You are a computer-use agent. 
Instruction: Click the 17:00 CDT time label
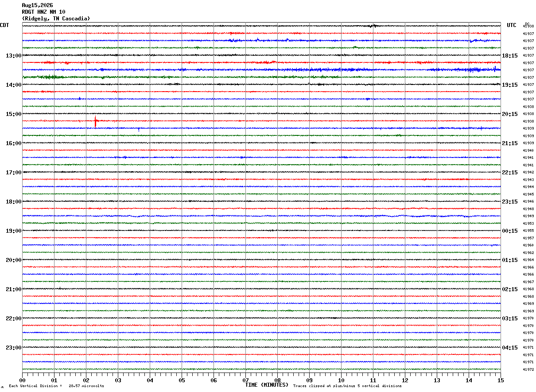pyautogui.click(x=14, y=173)
